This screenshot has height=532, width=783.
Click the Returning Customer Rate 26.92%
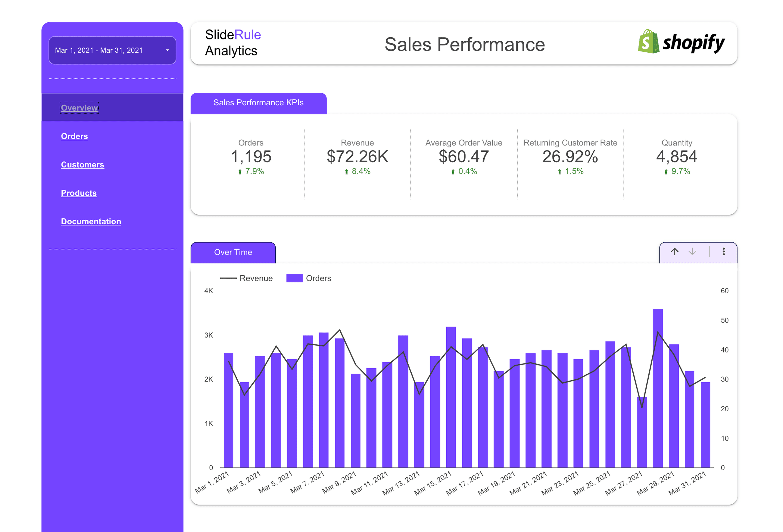(570, 157)
